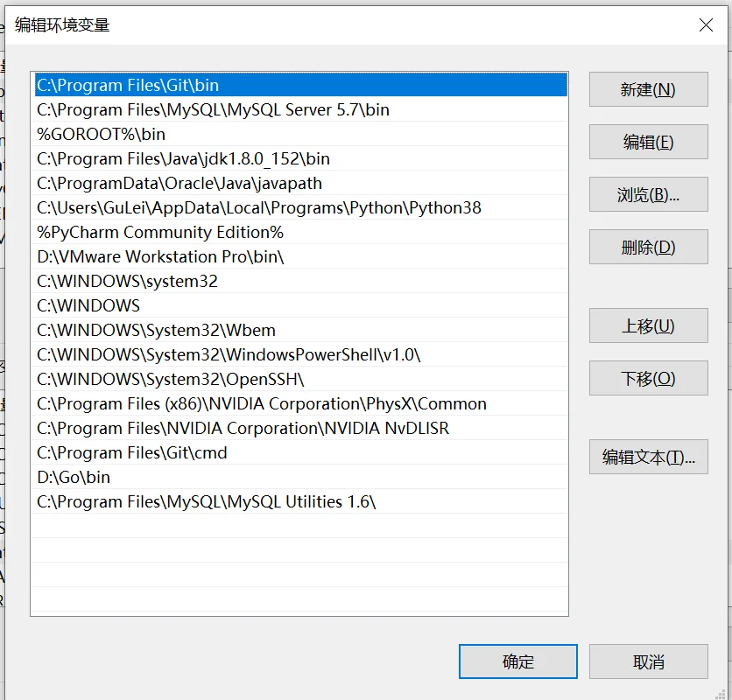This screenshot has height=700, width=732.
Task: Select the C:\WINDOWS entry
Action: pos(301,305)
